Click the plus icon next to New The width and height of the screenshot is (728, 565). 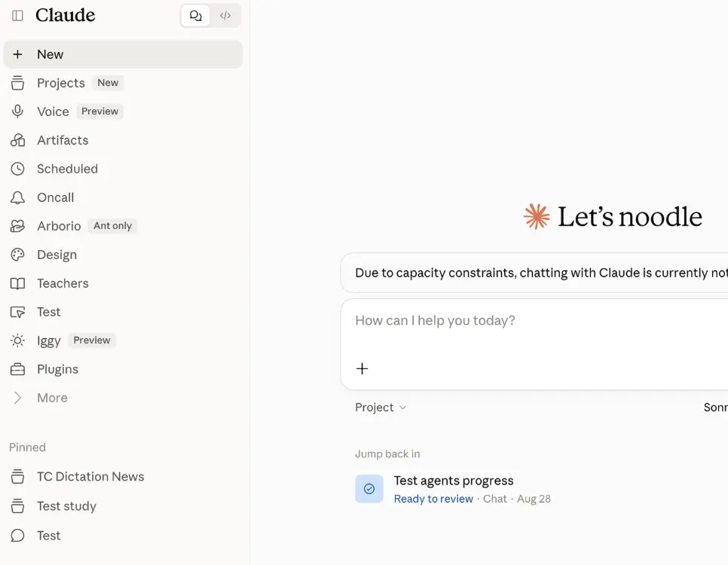coord(17,54)
